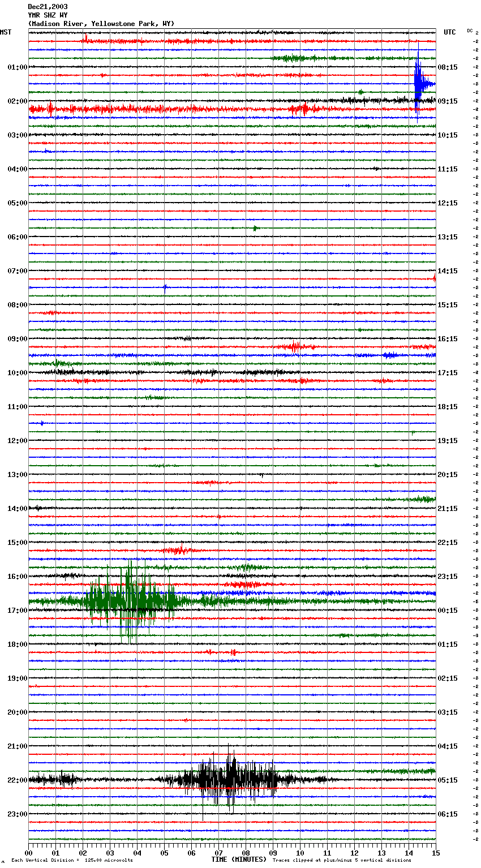Click the minute axis tick label 13
The width and height of the screenshot is (481, 868).
click(381, 853)
